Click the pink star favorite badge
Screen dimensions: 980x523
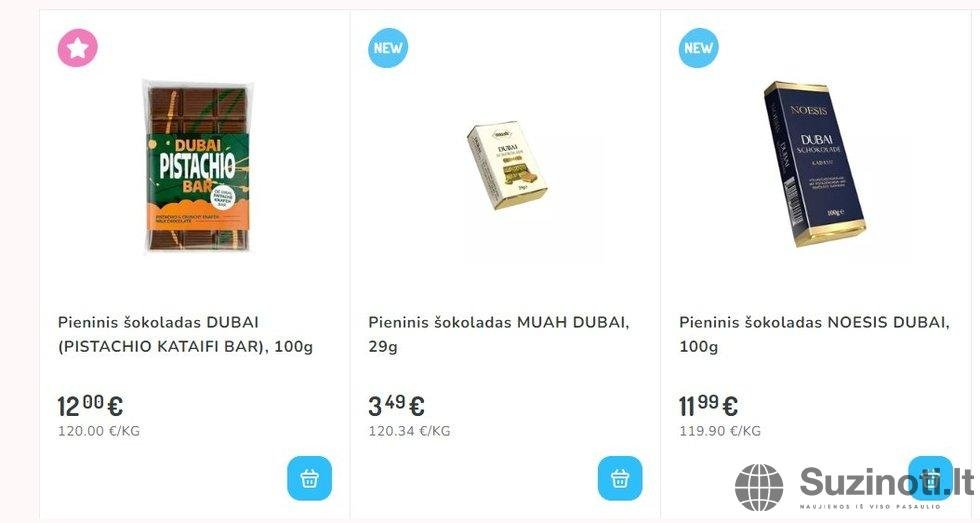click(x=78, y=47)
